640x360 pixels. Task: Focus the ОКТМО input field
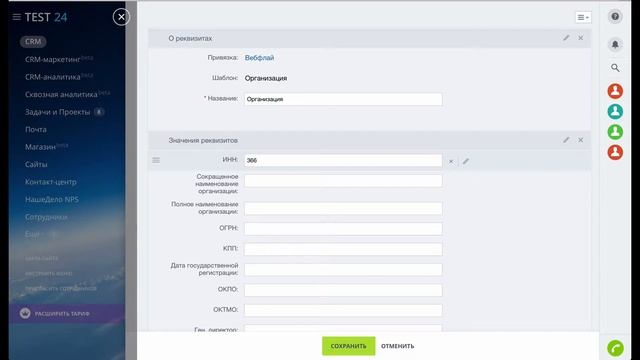pyautogui.click(x=343, y=310)
